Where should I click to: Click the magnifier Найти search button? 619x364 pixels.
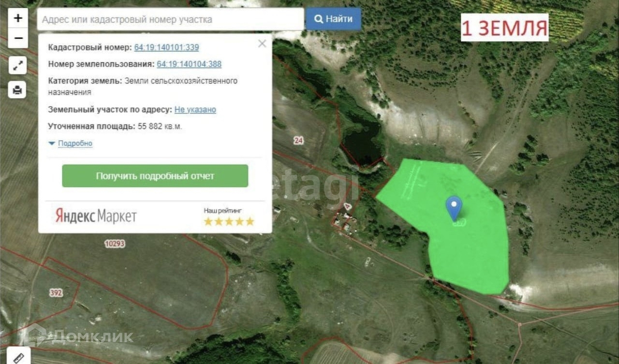(x=333, y=19)
